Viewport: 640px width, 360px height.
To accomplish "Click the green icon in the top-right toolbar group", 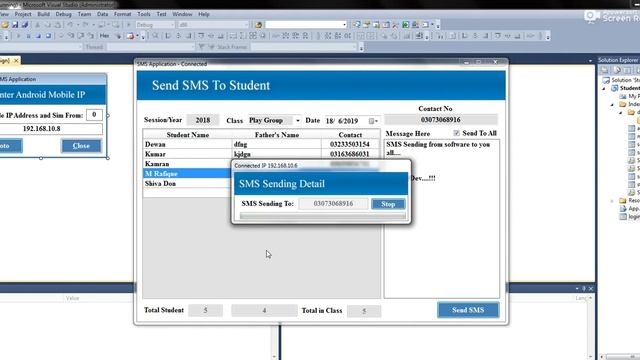I will 406,25.
